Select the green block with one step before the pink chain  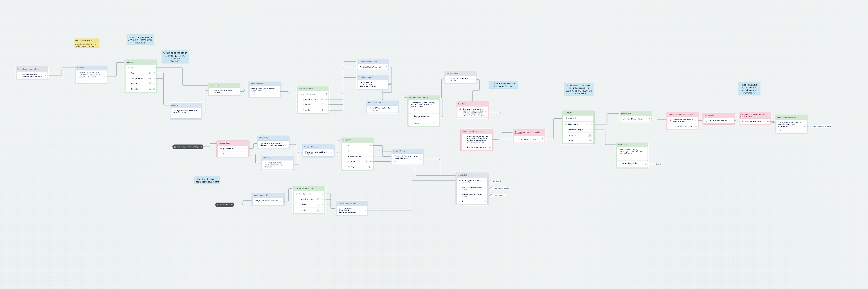pos(636,117)
